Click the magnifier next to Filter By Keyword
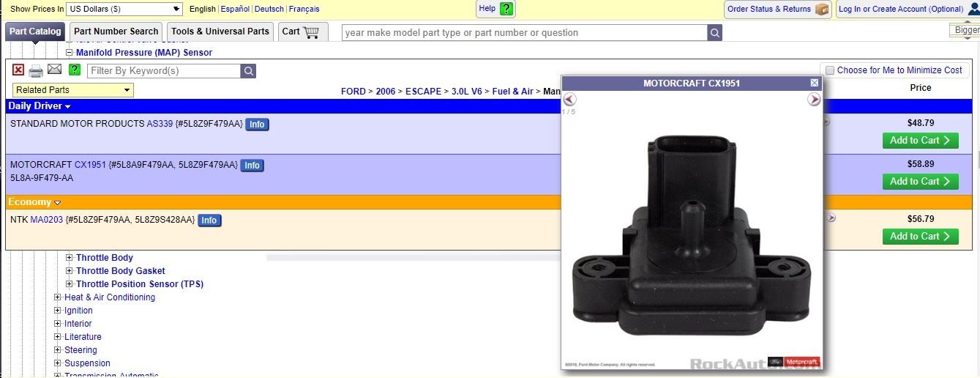 (x=249, y=71)
